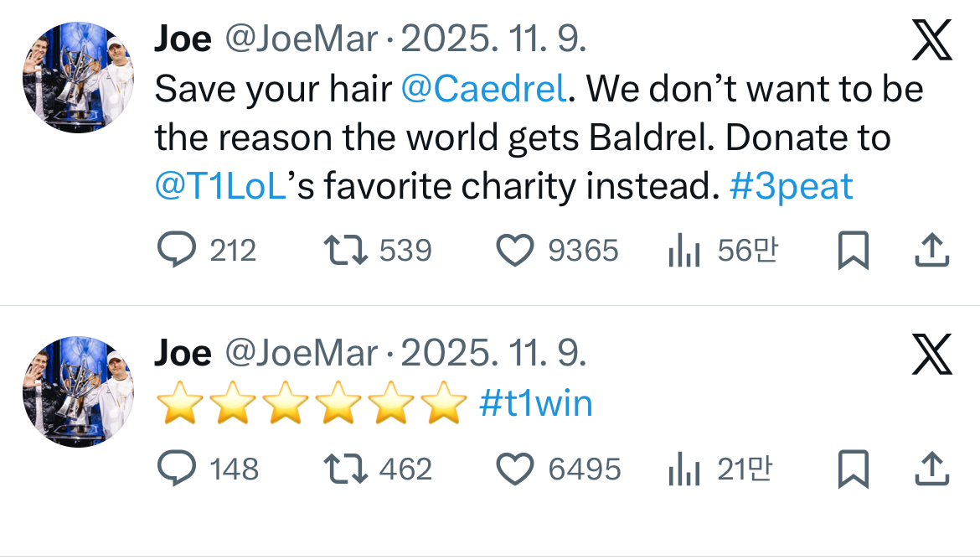
Task: Open Joe's avatar on first tweet
Action: point(78,78)
